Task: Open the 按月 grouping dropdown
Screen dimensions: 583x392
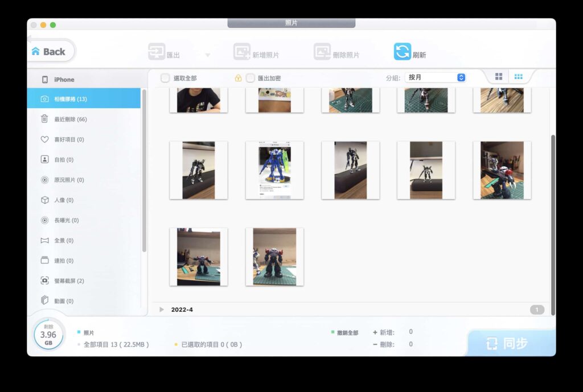Action: point(436,77)
